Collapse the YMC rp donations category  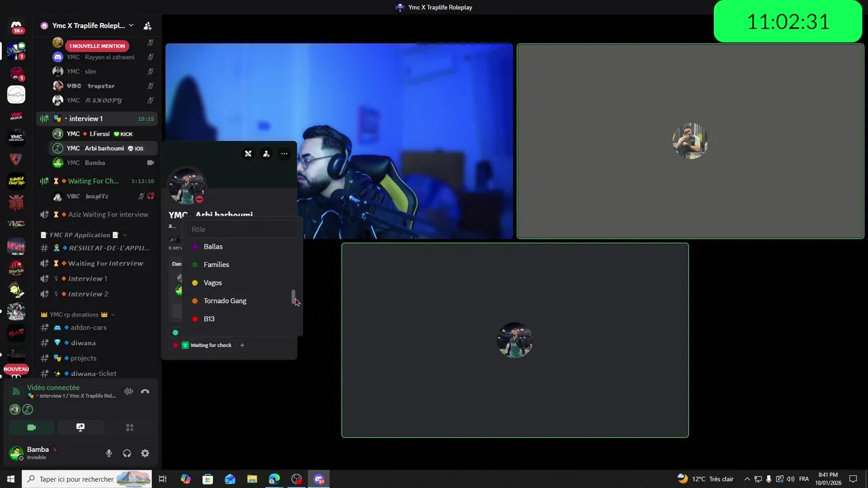click(78, 314)
